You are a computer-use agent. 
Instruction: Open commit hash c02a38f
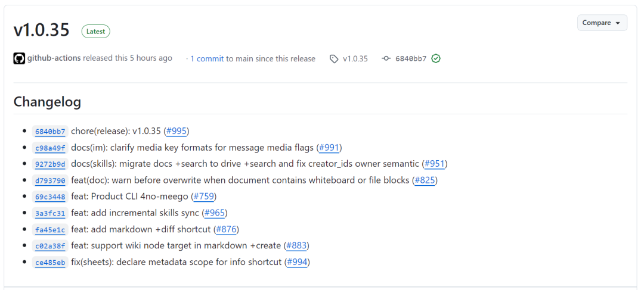coord(50,246)
